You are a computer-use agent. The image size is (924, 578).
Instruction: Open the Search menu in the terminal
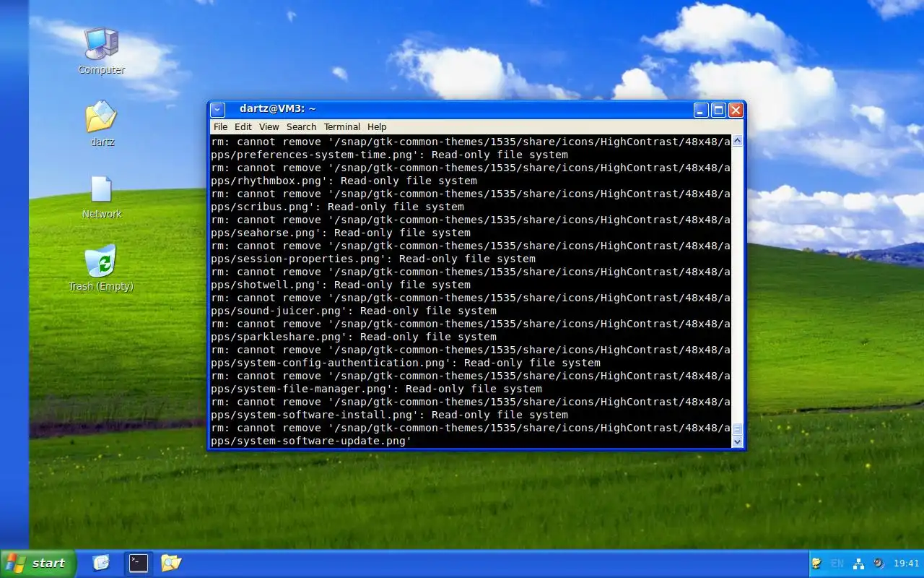pos(301,126)
